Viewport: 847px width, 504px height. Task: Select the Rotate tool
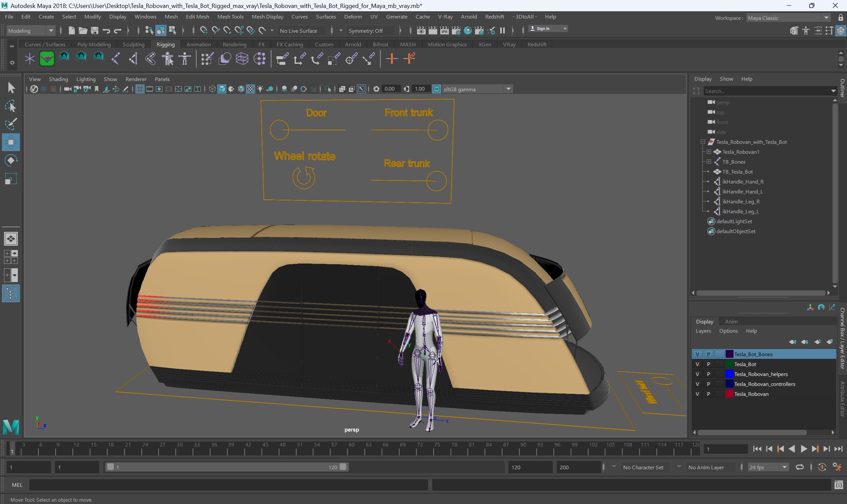tap(11, 160)
